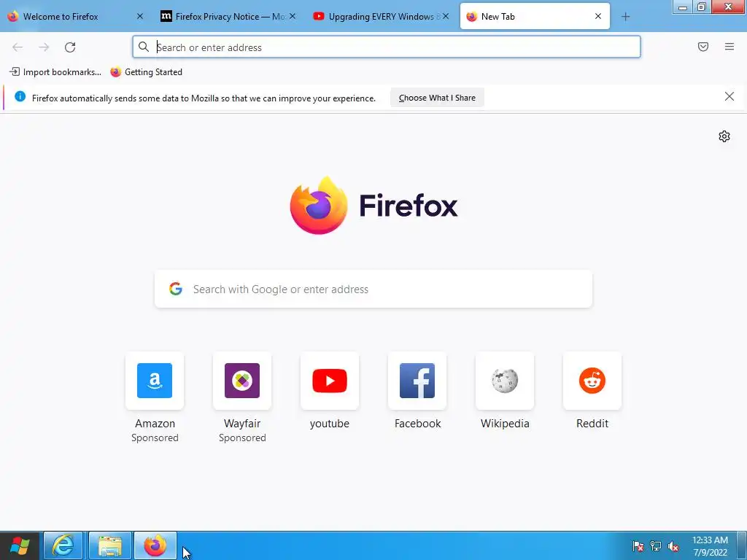Viewport: 747px width, 560px height.
Task: Launch Internet Explorer from taskbar
Action: pyautogui.click(x=63, y=545)
